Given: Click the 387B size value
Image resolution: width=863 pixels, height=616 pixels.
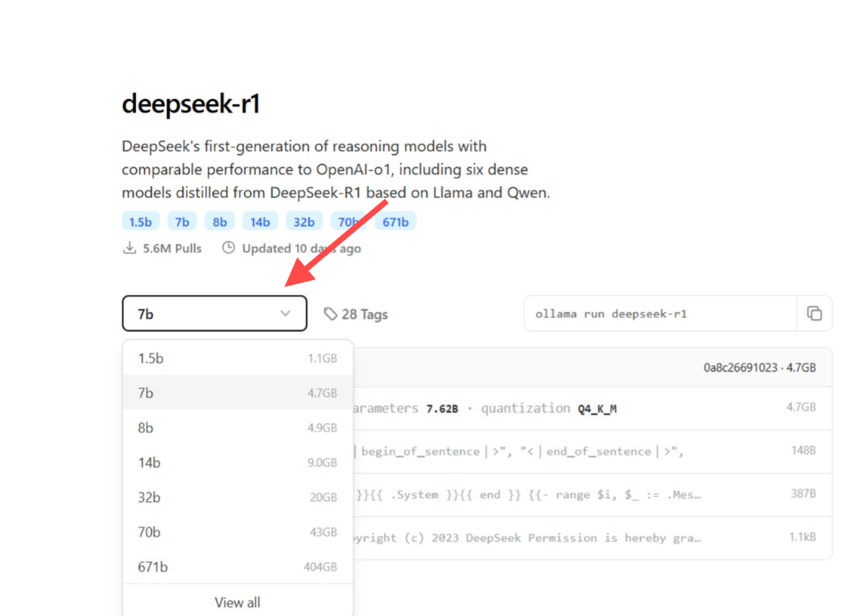Looking at the screenshot, I should pyautogui.click(x=804, y=493).
